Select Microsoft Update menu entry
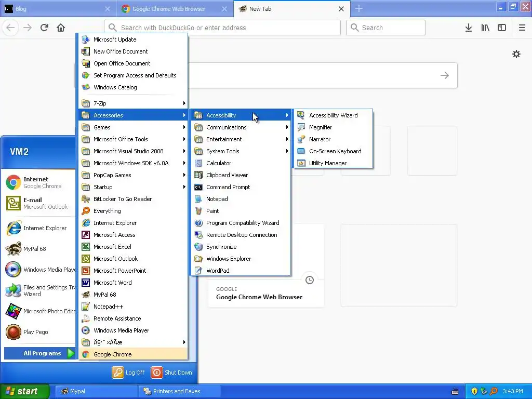 (x=133, y=39)
